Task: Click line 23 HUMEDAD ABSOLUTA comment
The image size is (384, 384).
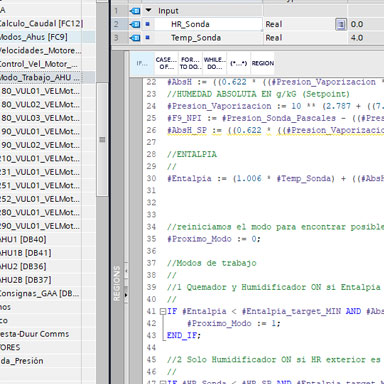Action: click(x=258, y=94)
